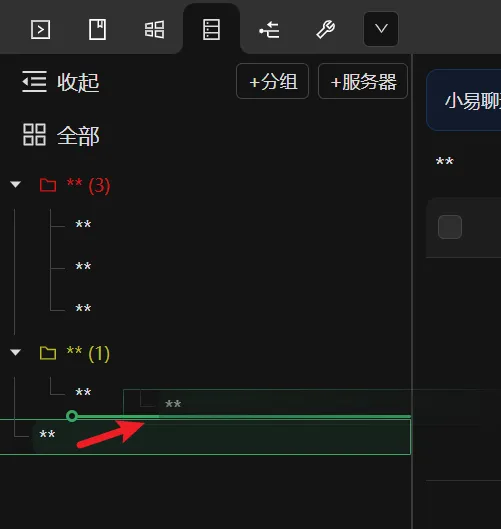Select first server under red group

83,224
